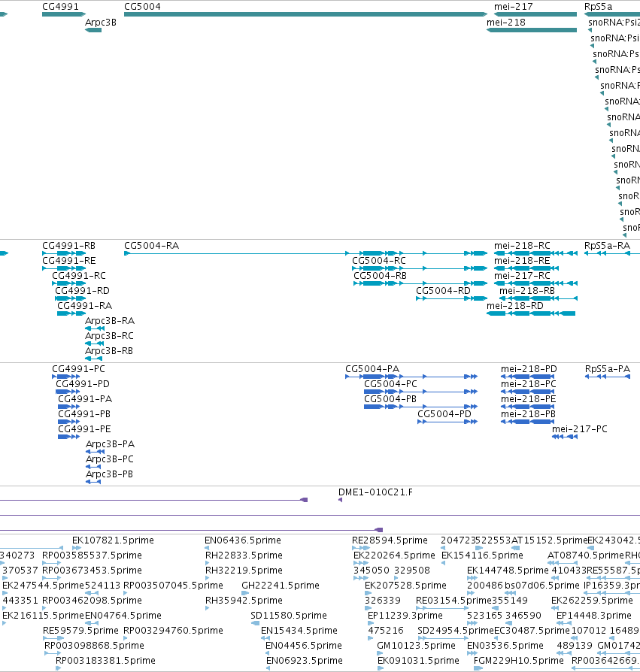Select protein mei-218-PC
This screenshot has height=672, width=640.
[529, 384]
